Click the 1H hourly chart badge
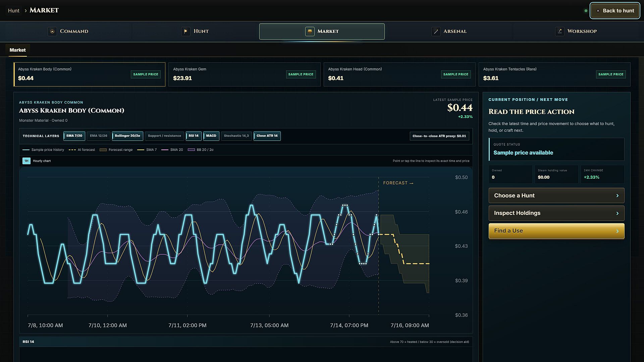Screen dimensions: 644x362 (x=26, y=161)
